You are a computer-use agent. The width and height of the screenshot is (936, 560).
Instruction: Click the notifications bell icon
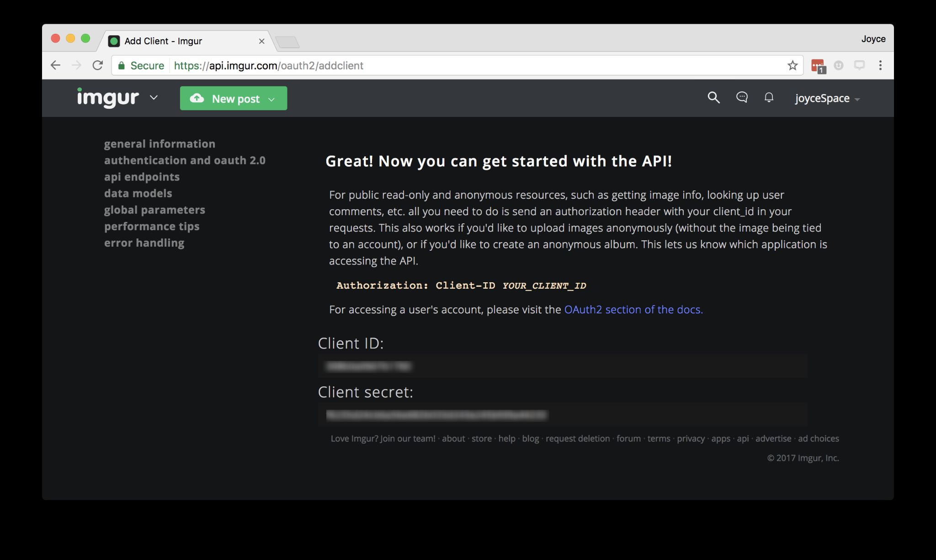(769, 97)
